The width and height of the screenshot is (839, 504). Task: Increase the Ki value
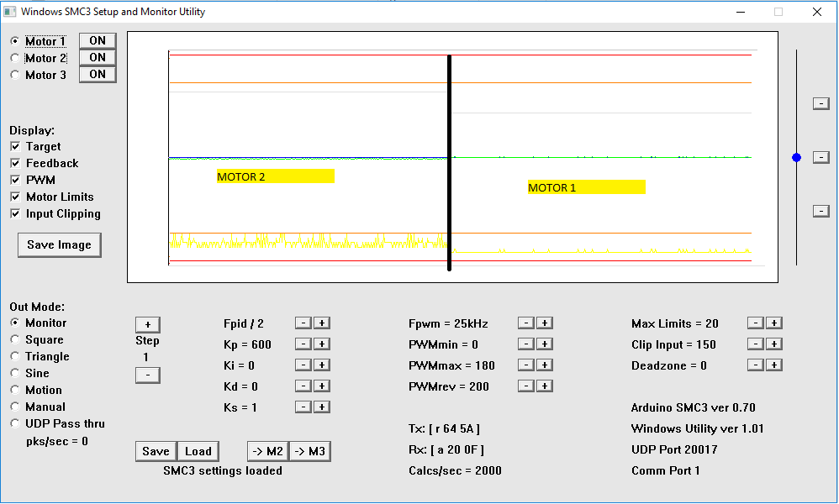pos(322,365)
